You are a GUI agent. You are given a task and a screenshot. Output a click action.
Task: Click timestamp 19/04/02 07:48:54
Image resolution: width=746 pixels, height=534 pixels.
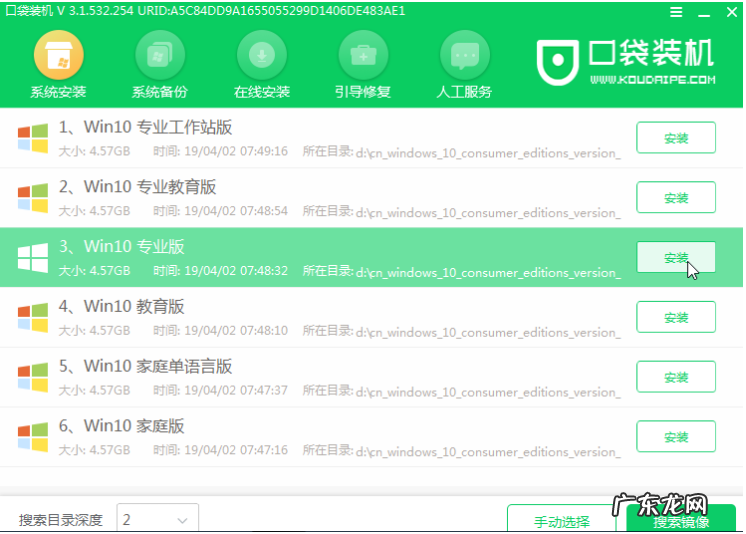(x=236, y=211)
